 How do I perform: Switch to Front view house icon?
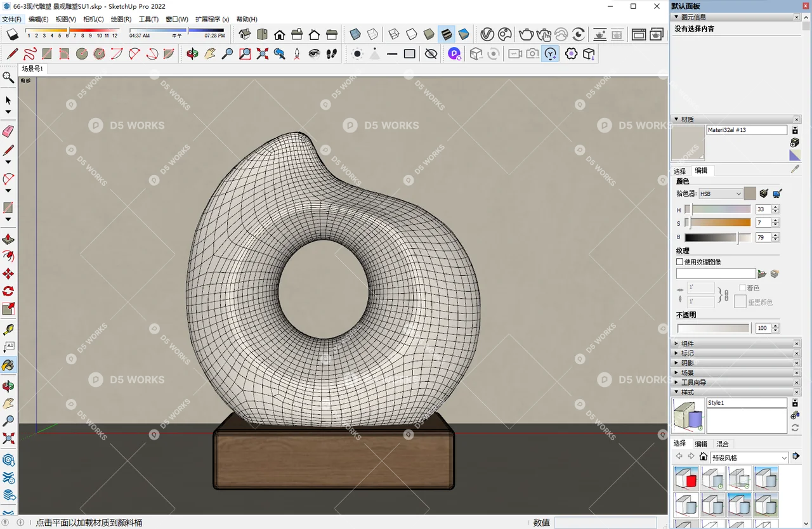(x=279, y=34)
